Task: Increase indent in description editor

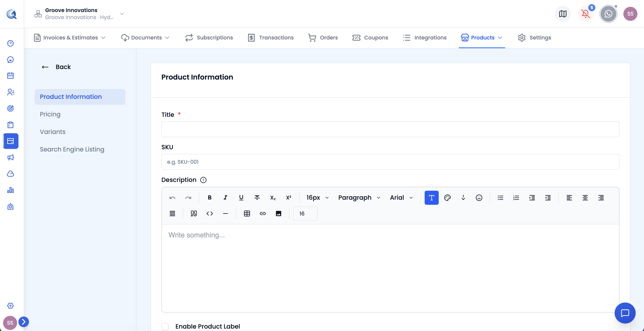Action: [532, 198]
